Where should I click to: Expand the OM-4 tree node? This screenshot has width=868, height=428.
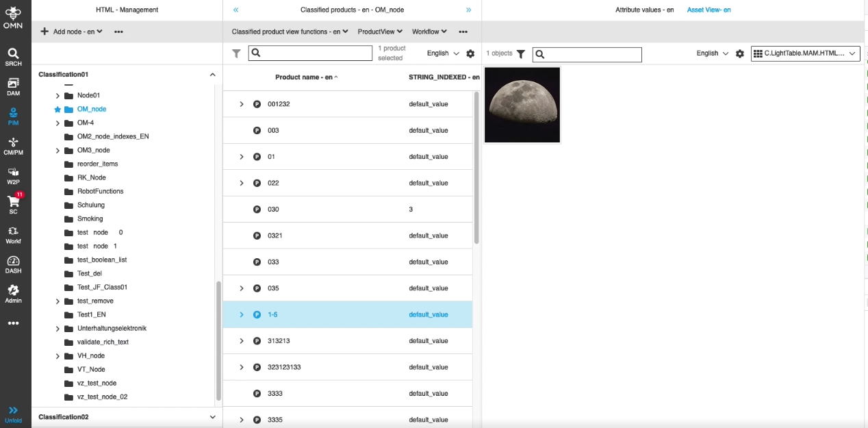tap(58, 123)
